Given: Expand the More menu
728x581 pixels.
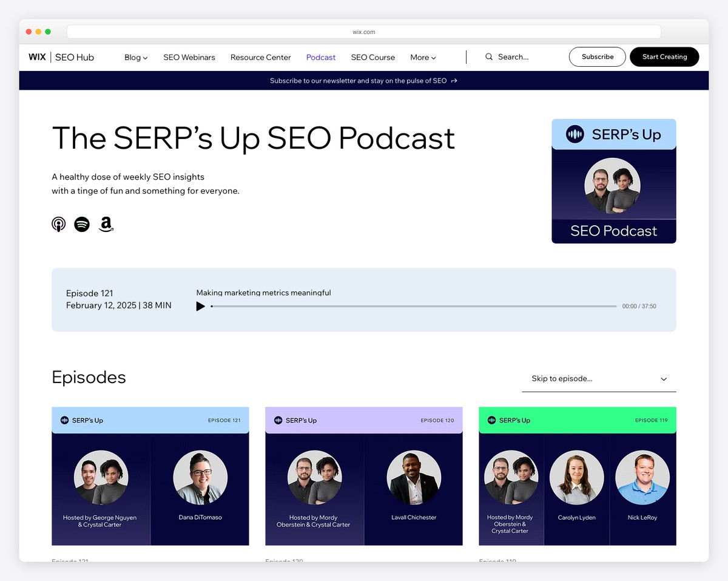Looking at the screenshot, I should [x=423, y=57].
